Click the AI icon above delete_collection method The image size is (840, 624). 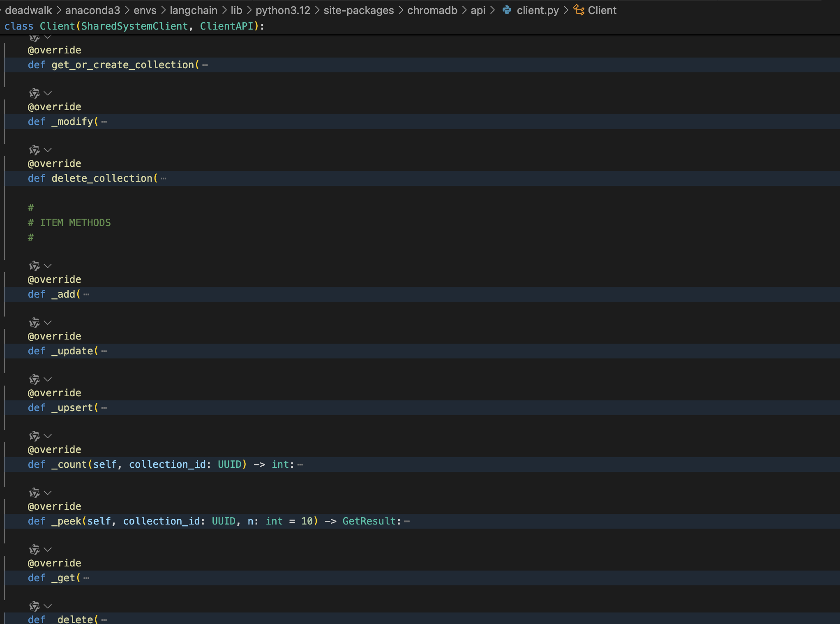point(35,150)
